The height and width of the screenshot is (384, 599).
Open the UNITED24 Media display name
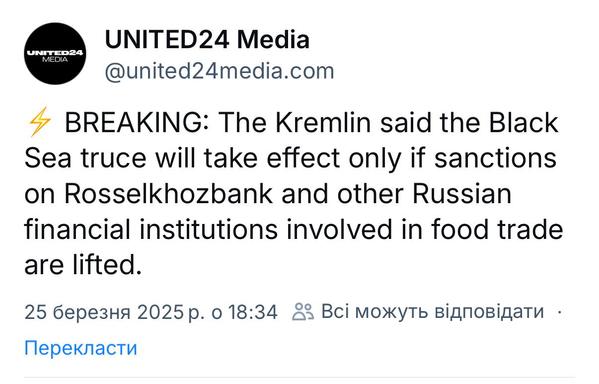(207, 39)
